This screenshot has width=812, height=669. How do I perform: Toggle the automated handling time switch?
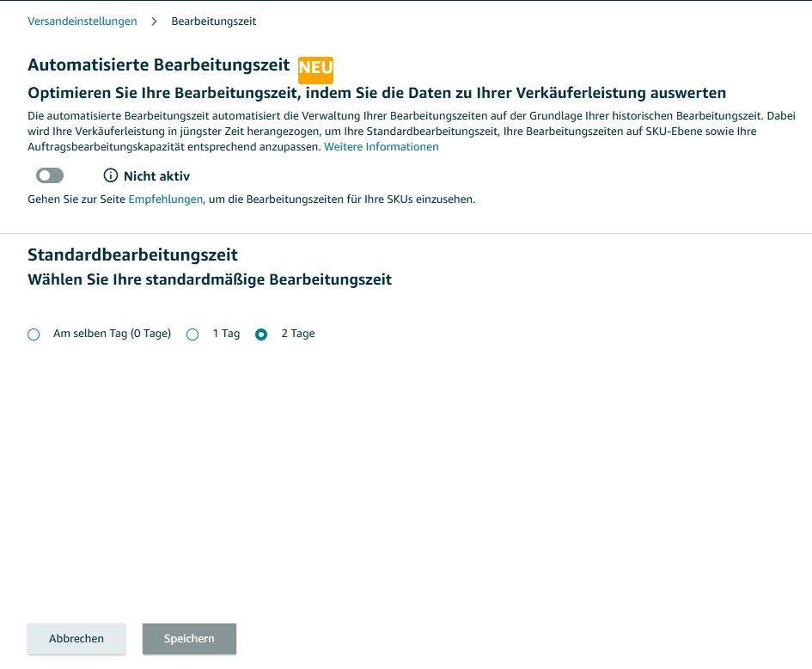tap(50, 175)
